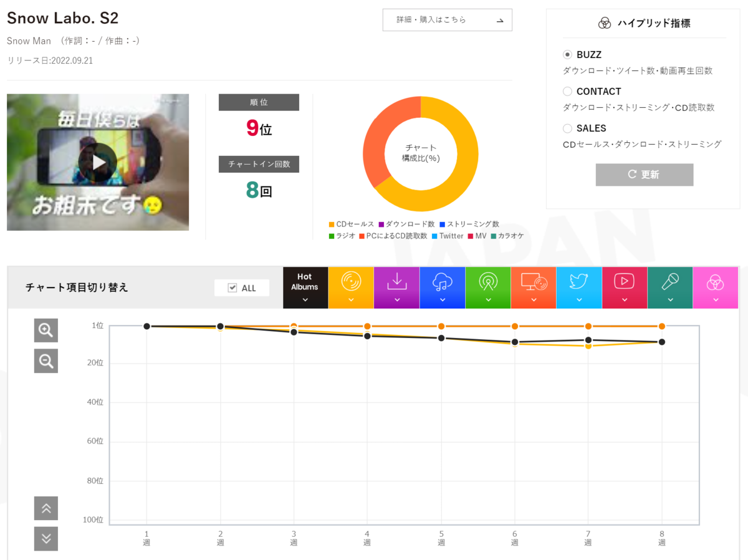Click the yellow week 7 data point

click(588, 345)
